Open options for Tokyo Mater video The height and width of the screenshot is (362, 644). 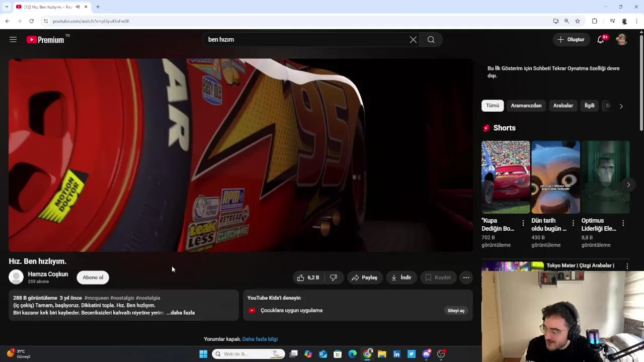(x=627, y=266)
